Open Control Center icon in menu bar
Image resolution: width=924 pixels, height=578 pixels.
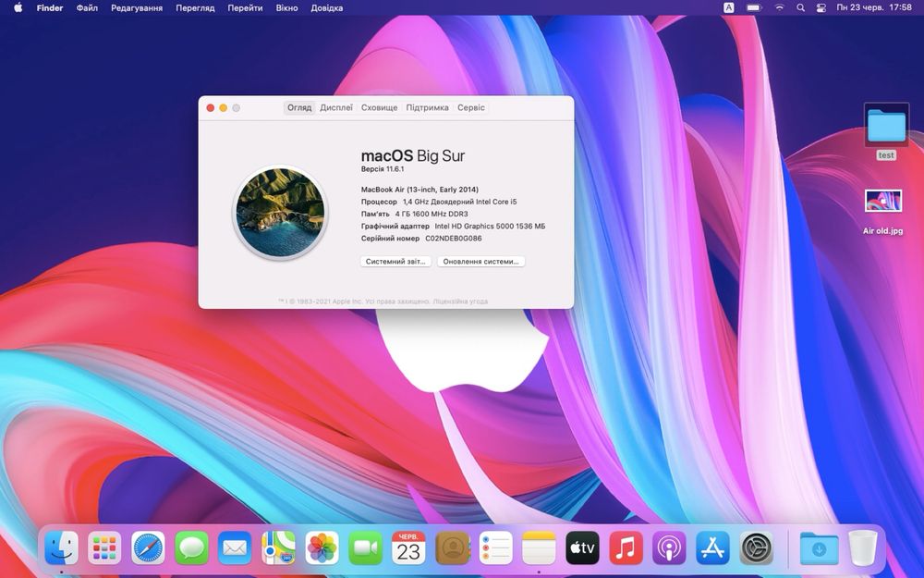click(821, 7)
